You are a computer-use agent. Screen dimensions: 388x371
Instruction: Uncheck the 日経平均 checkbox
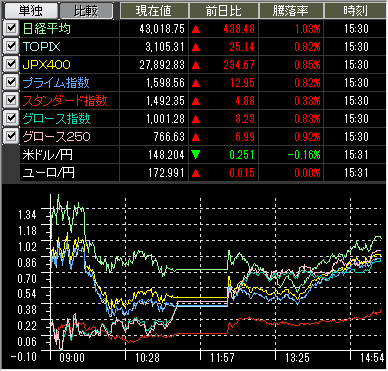coord(11,28)
